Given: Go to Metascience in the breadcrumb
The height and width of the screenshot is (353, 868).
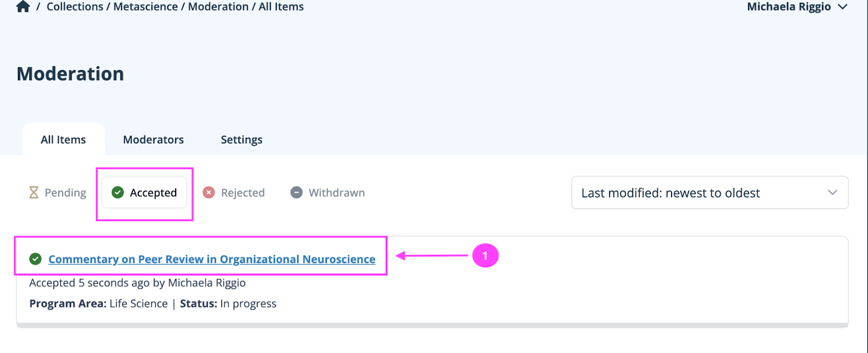Looking at the screenshot, I should [145, 7].
